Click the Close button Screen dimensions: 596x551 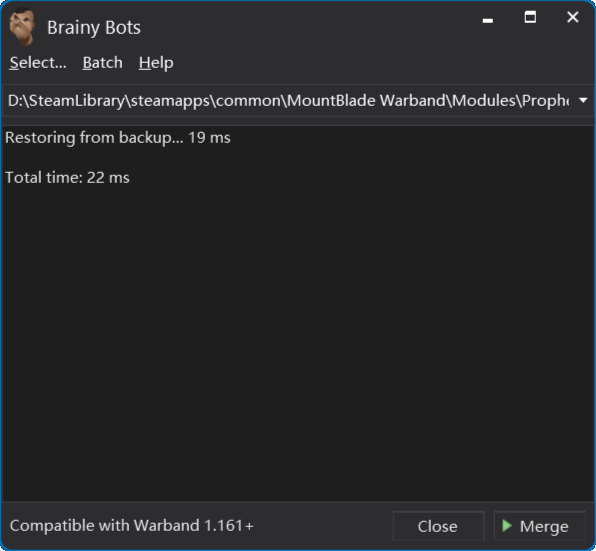coord(439,526)
